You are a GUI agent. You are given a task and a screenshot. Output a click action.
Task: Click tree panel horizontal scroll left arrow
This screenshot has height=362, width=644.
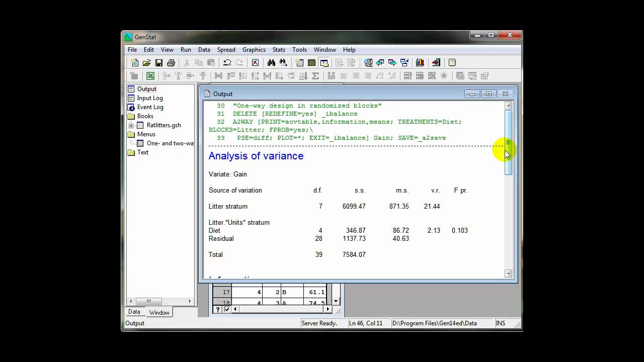coord(131,301)
